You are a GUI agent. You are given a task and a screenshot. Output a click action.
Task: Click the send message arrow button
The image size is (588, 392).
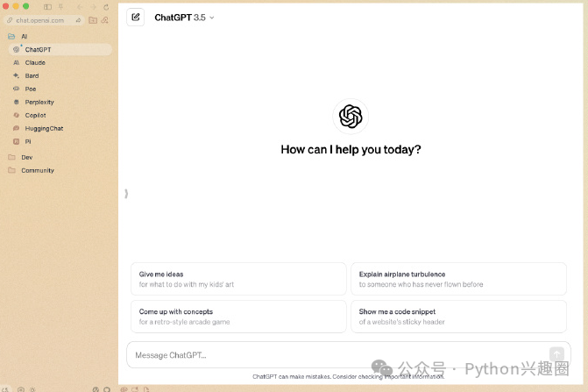pos(556,354)
